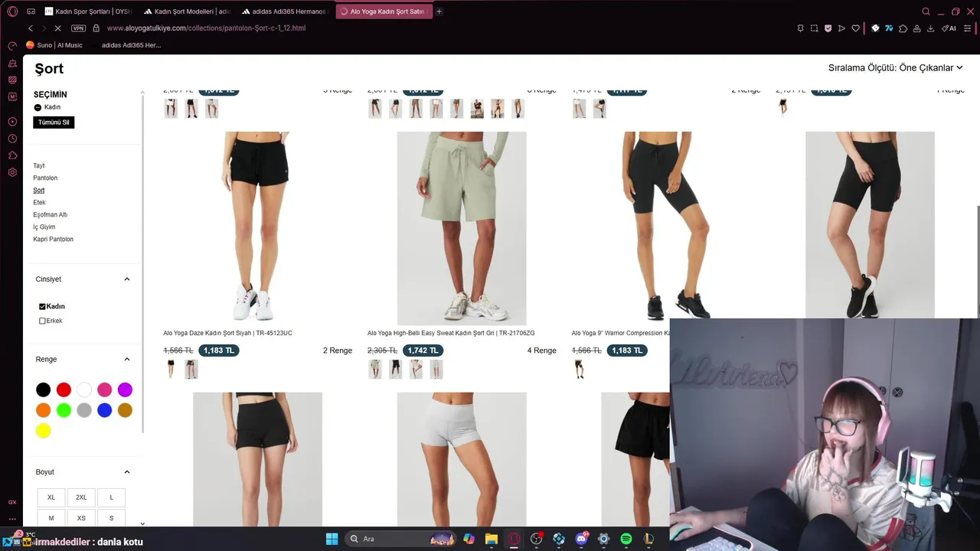Open Copilot from taskbar
The image size is (980, 551).
coord(469,539)
